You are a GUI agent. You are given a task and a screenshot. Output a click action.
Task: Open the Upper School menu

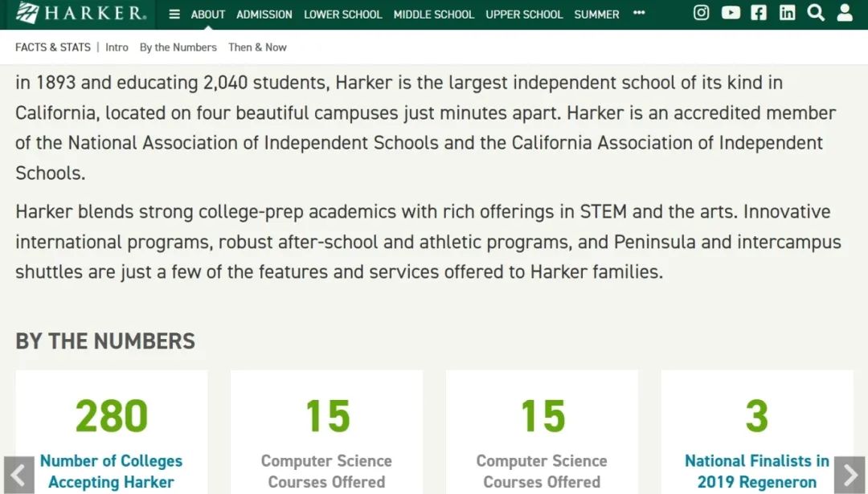click(x=524, y=14)
